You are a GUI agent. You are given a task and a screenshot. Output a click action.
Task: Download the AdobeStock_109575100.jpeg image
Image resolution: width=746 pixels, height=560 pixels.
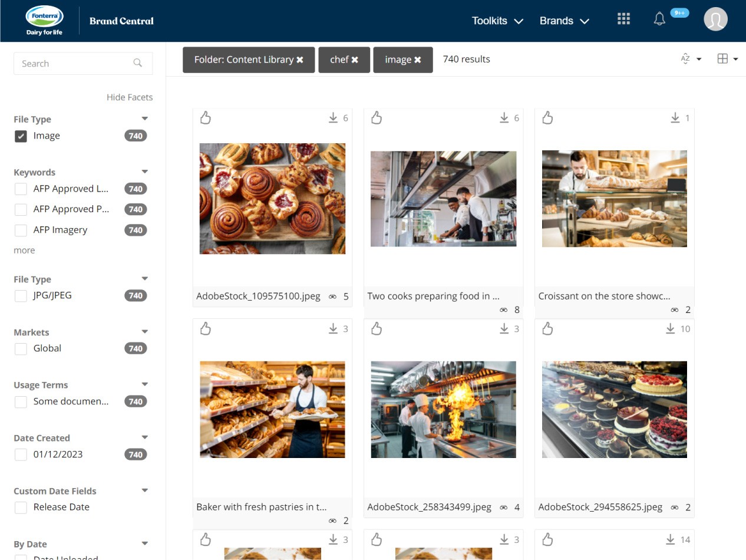[x=334, y=118]
